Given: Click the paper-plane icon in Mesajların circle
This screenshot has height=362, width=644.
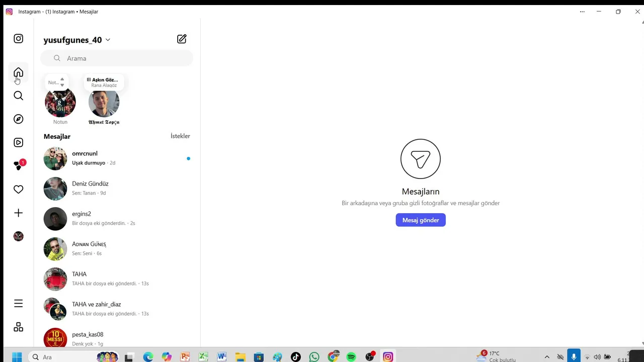Looking at the screenshot, I should click(421, 159).
